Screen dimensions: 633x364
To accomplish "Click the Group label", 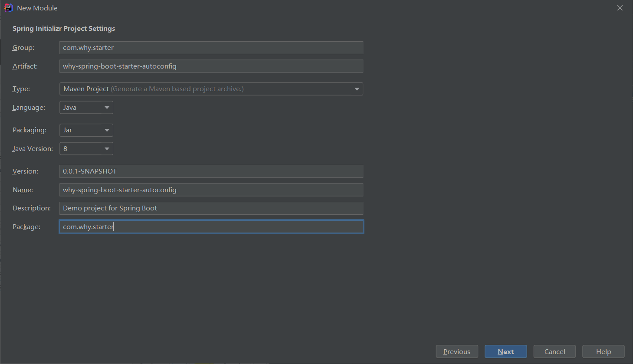I will tap(23, 48).
